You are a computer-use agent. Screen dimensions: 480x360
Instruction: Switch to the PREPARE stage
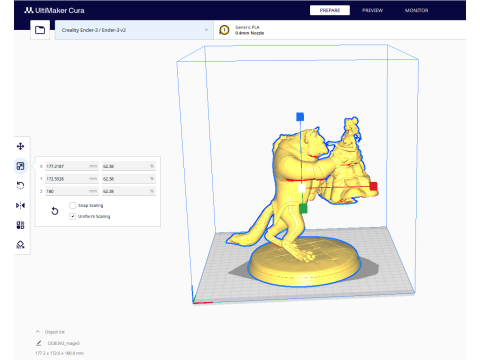330,10
